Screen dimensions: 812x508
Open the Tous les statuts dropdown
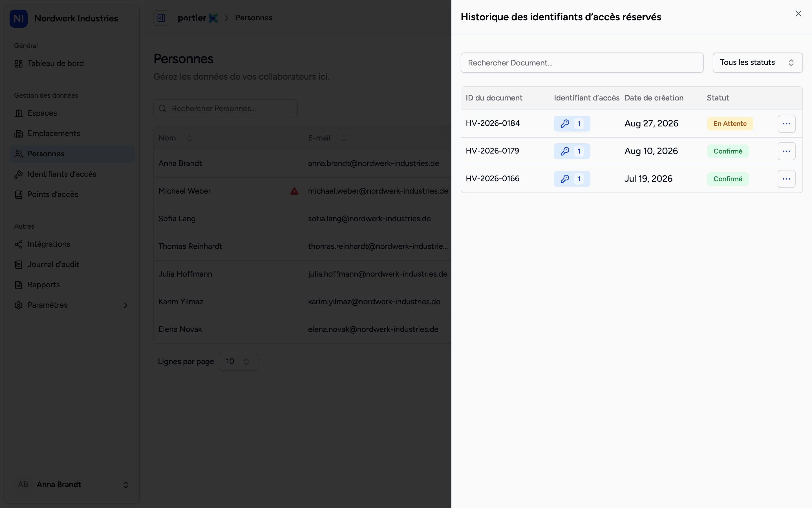[757, 62]
